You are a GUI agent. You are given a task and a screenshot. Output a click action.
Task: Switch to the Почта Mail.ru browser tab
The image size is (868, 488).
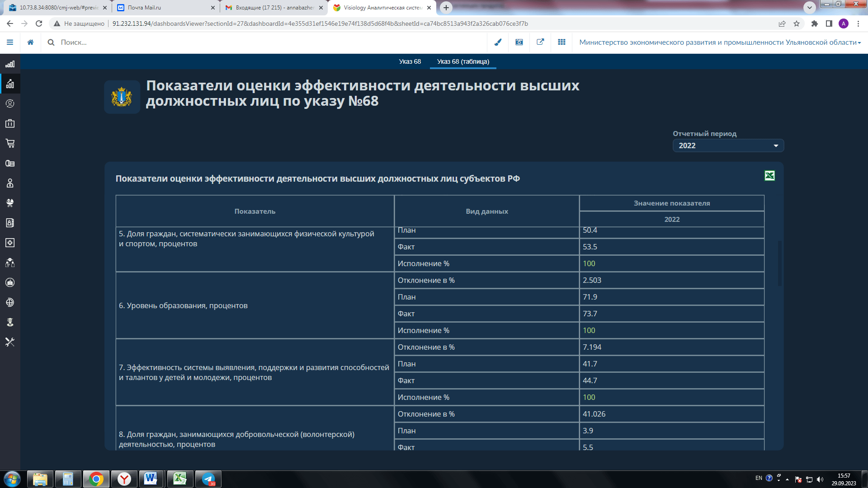pyautogui.click(x=165, y=8)
